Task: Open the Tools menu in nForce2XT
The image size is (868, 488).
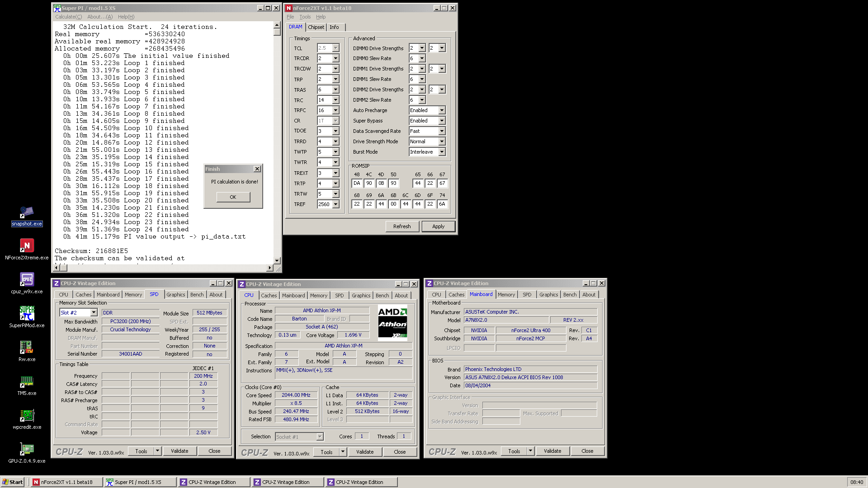Action: tap(305, 17)
